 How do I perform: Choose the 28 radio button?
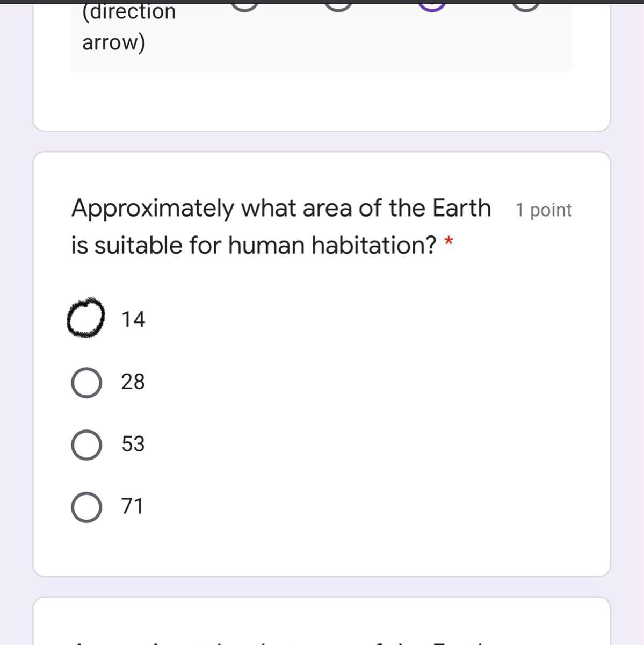tap(86, 383)
